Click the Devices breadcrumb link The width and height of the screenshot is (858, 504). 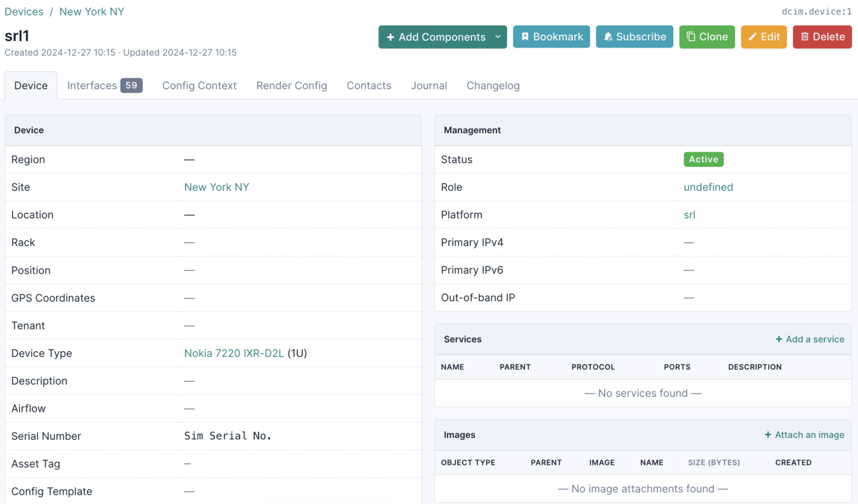click(x=24, y=12)
